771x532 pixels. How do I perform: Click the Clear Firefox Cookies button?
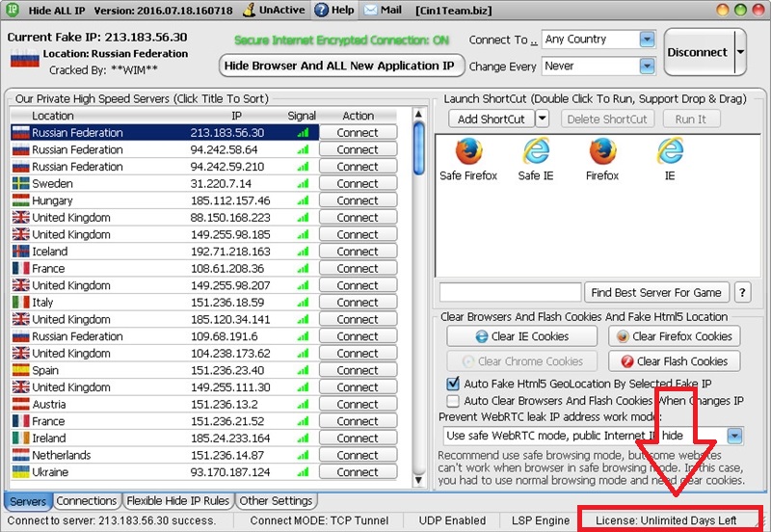pyautogui.click(x=674, y=336)
